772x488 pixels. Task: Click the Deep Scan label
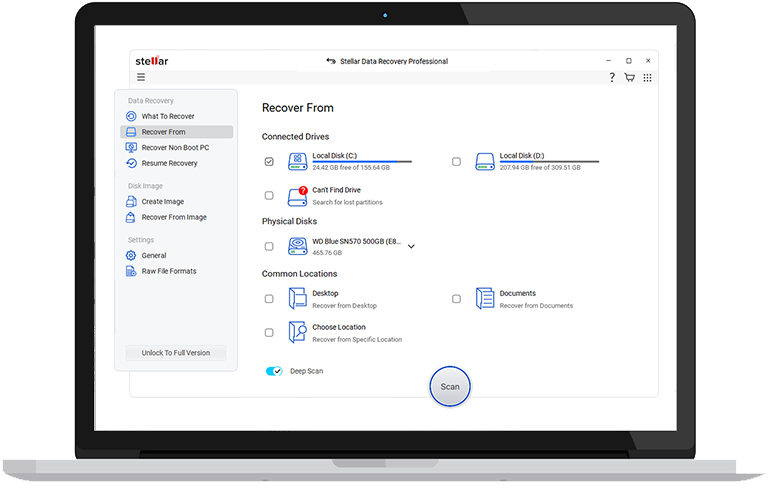pyautogui.click(x=306, y=371)
